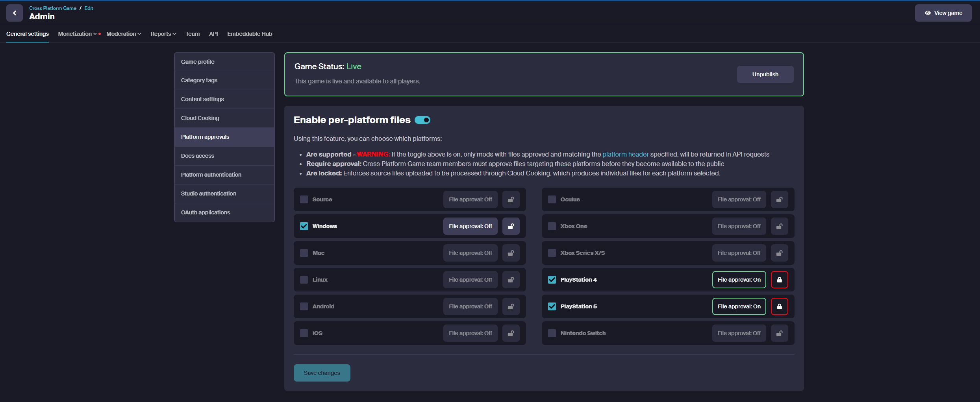Open the Team tab
This screenshot has width=980, height=402.
pyautogui.click(x=193, y=34)
